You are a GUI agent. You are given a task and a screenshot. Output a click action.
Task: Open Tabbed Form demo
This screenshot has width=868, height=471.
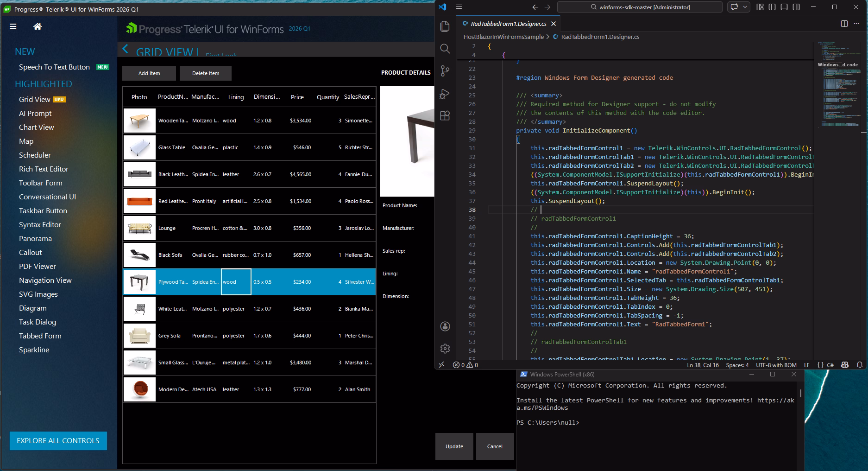tap(40, 336)
